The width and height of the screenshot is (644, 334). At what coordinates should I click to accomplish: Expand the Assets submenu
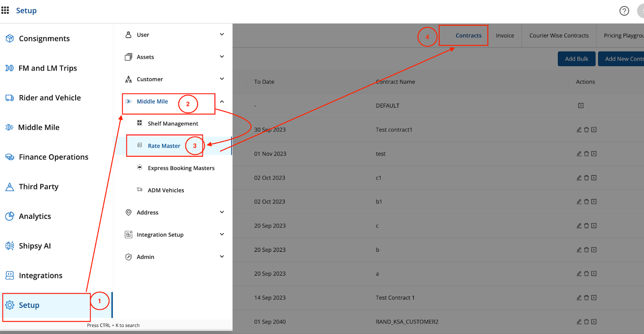[222, 57]
